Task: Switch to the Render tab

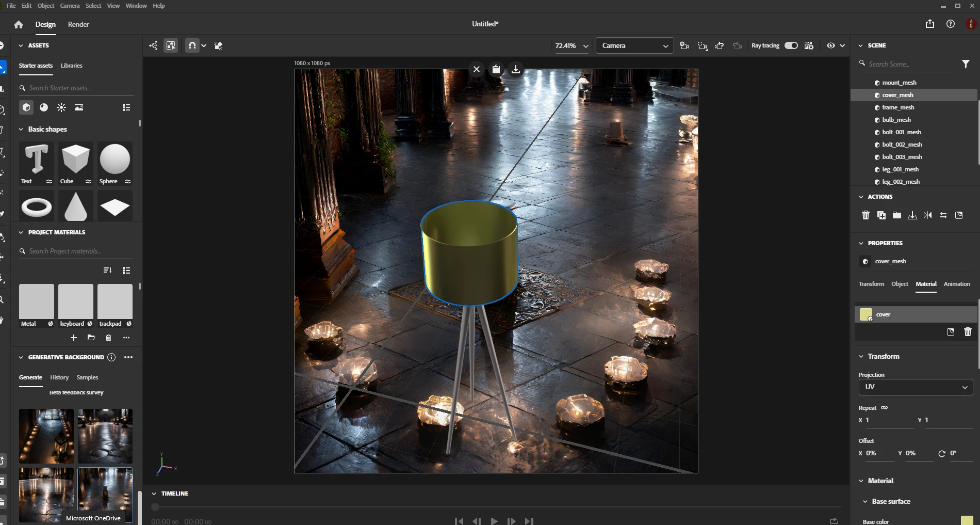Action: 78,24
